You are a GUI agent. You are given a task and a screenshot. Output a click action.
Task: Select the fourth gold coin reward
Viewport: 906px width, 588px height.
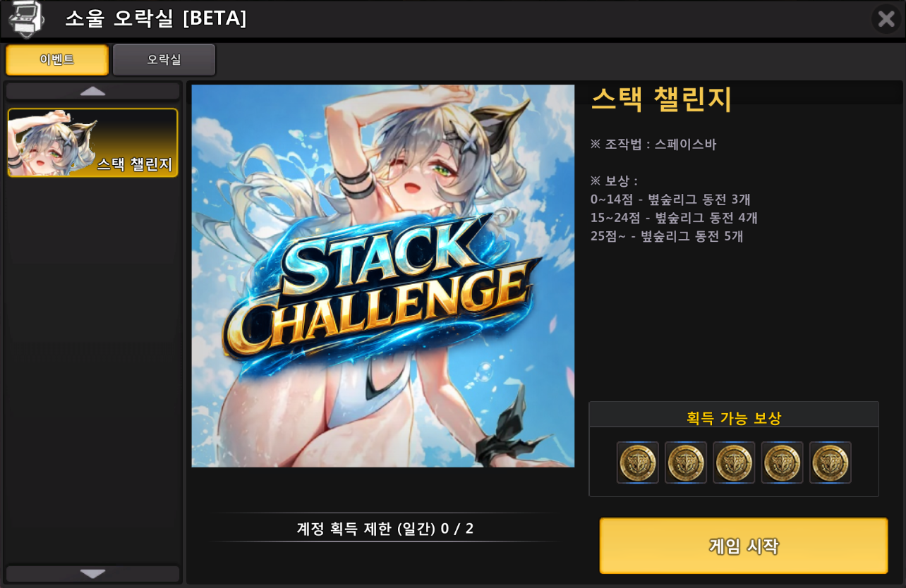point(782,463)
